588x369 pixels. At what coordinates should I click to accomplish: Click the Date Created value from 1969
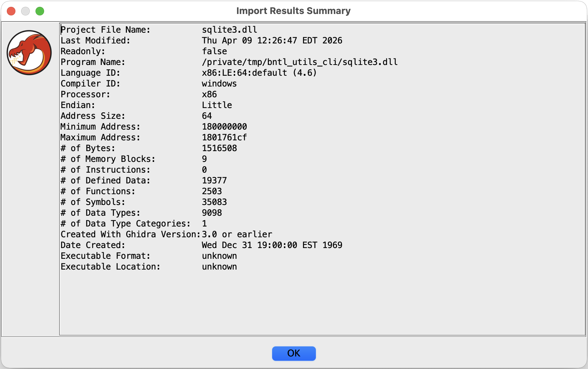tap(272, 245)
